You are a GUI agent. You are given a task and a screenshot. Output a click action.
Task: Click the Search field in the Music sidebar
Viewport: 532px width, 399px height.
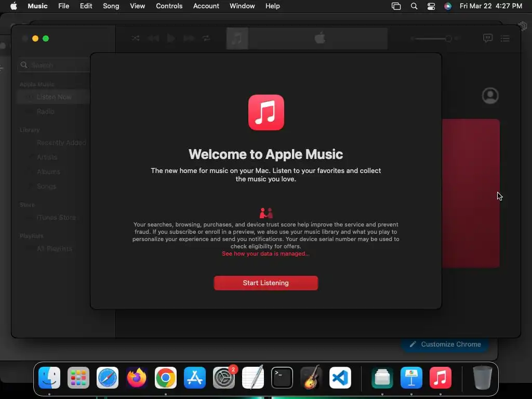tap(54, 65)
